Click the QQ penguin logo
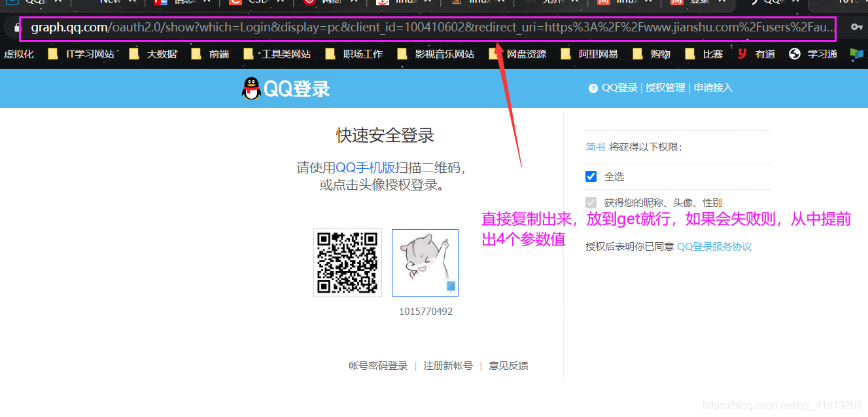This screenshot has height=417, width=868. pos(251,88)
